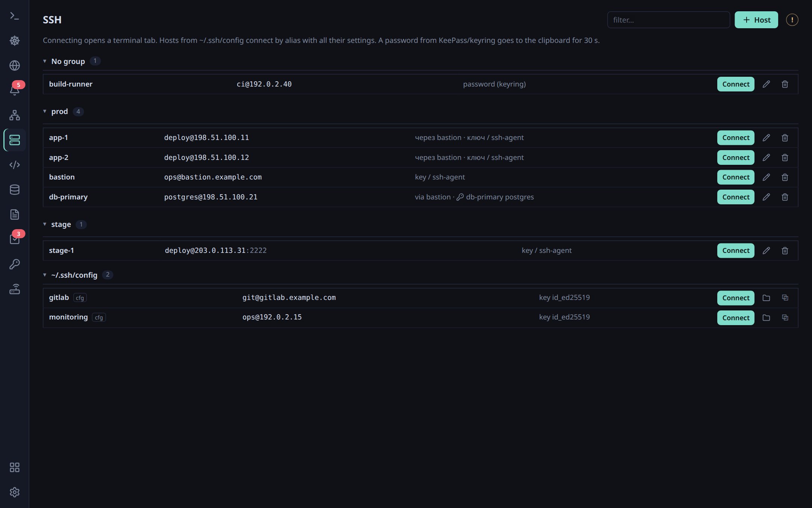Connect to stage-1

pyautogui.click(x=736, y=251)
